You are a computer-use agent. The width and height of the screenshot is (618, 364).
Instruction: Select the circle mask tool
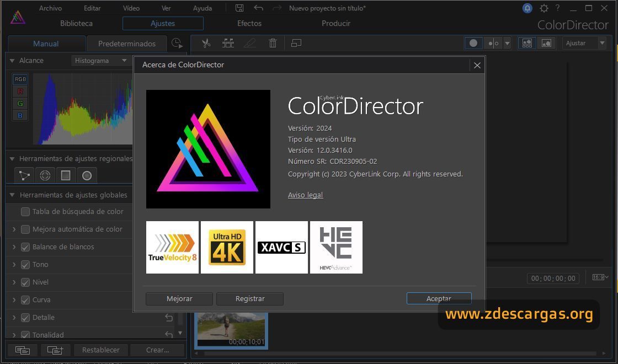[87, 175]
